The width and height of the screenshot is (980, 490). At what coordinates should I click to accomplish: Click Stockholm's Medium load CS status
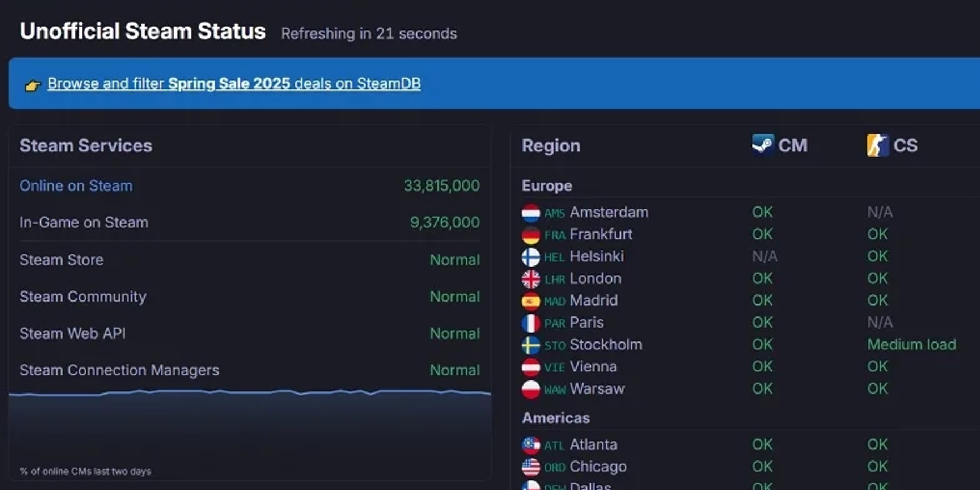911,345
